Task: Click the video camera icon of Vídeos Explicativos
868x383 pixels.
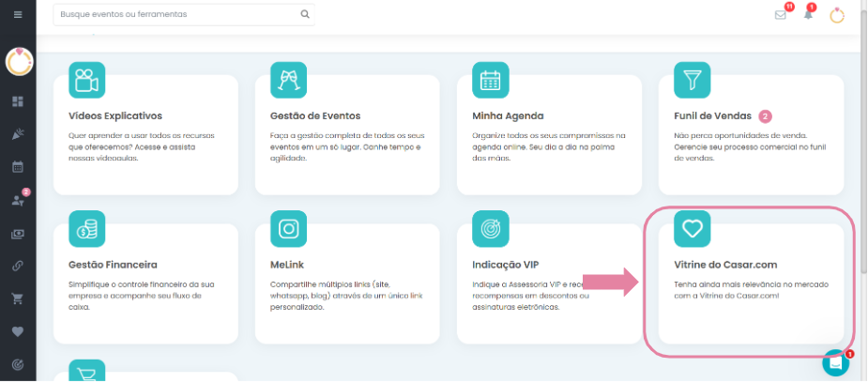Action: point(87,80)
